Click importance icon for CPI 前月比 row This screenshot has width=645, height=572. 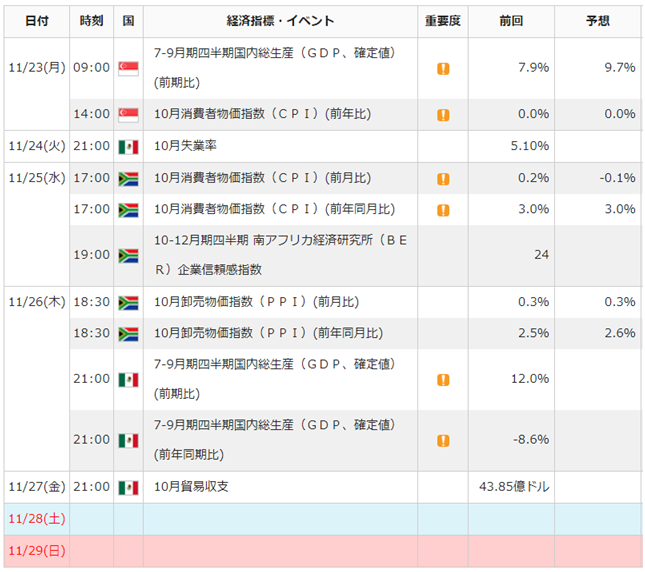click(443, 179)
